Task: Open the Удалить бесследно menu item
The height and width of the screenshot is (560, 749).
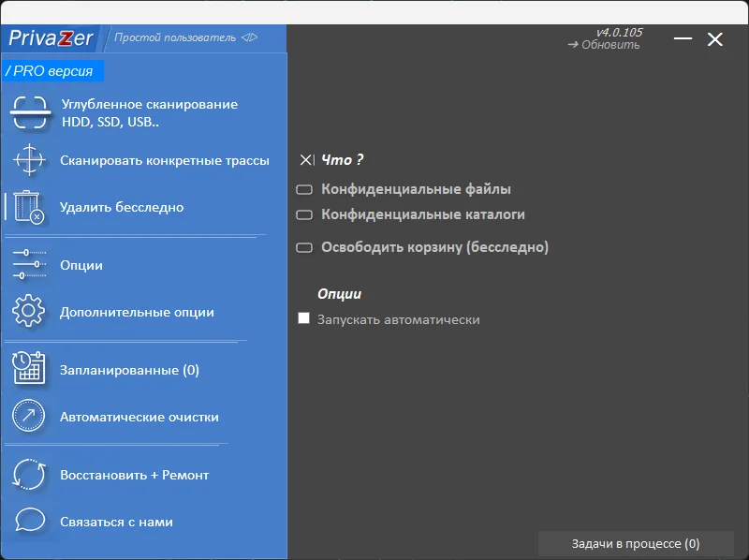Action: pyautogui.click(x=122, y=207)
